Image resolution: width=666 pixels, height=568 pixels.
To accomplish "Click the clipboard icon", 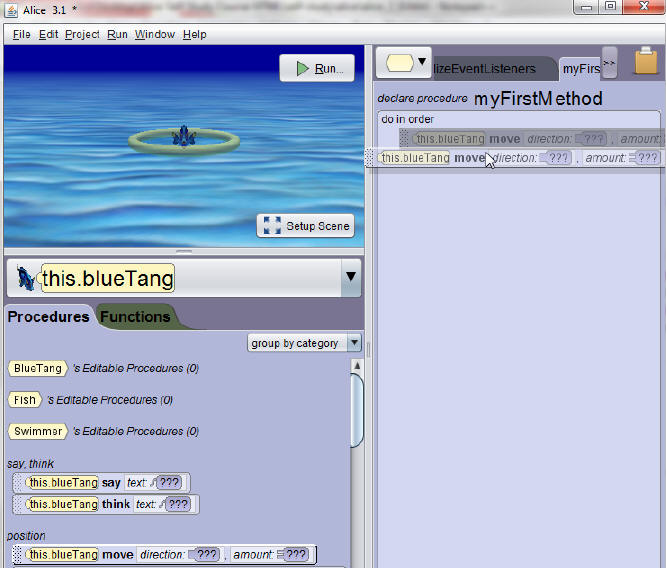I will click(x=646, y=61).
